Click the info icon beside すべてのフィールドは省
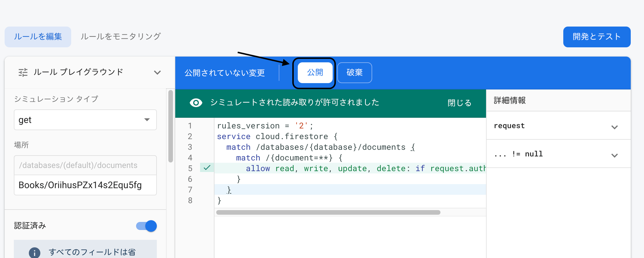 point(35,253)
